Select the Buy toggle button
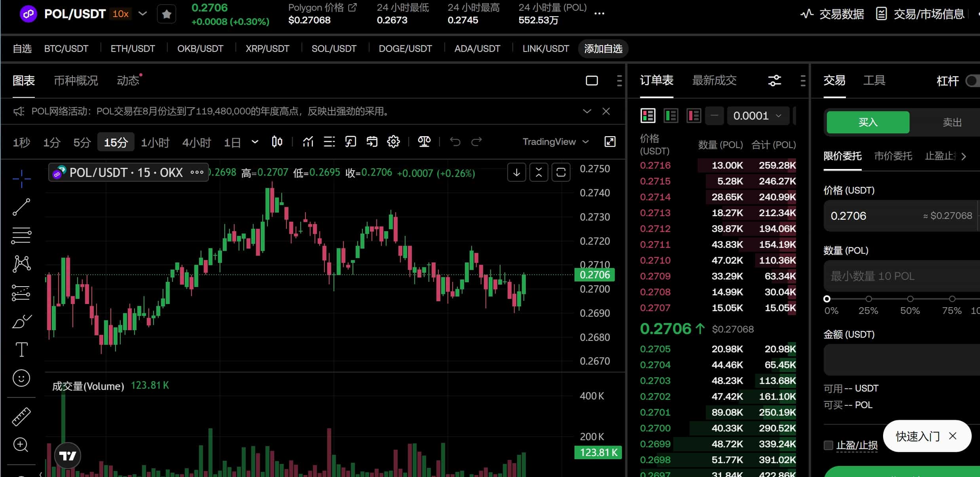 coord(868,122)
